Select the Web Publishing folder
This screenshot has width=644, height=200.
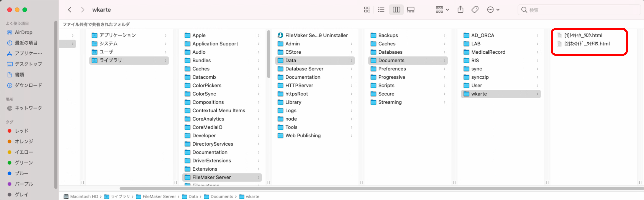coord(315,135)
